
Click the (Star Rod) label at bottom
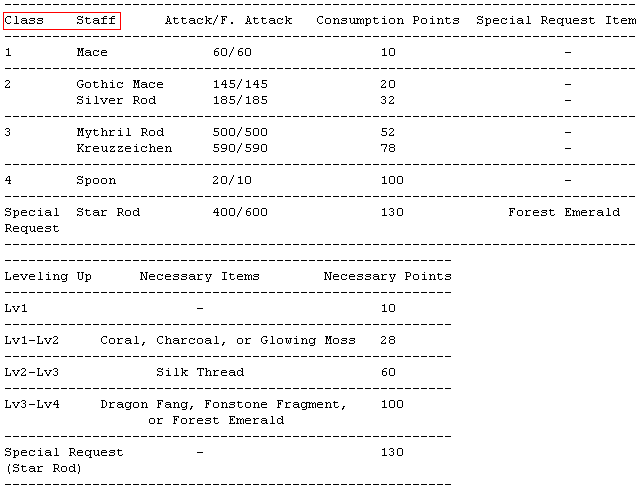[43, 468]
